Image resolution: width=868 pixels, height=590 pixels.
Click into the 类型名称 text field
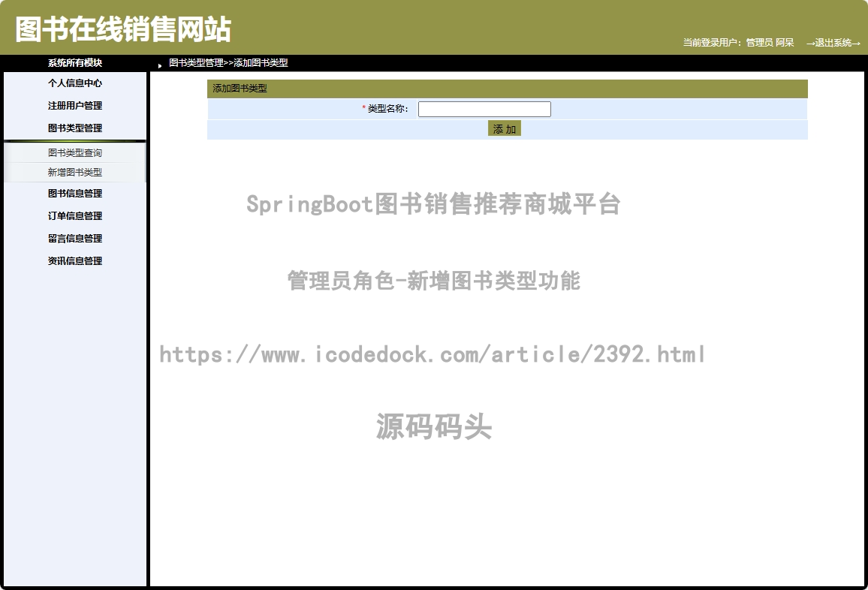(x=484, y=109)
